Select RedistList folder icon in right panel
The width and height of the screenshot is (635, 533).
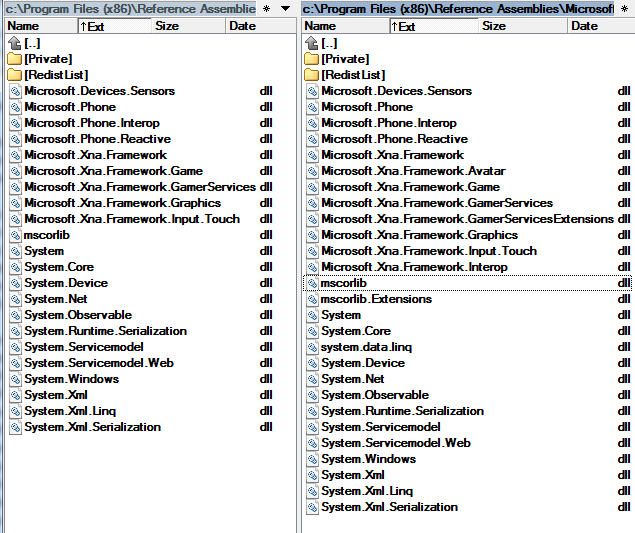point(311,75)
